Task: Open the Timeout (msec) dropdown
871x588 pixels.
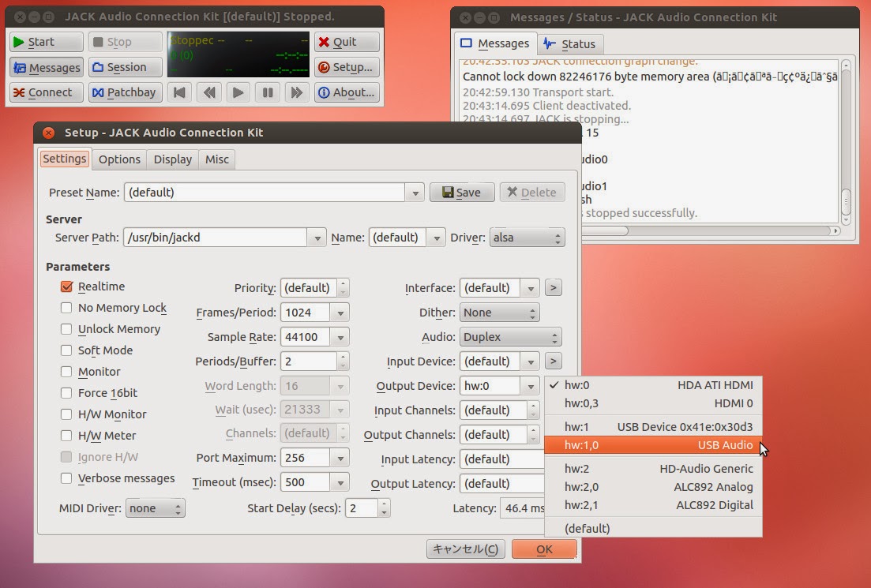Action: pyautogui.click(x=340, y=482)
